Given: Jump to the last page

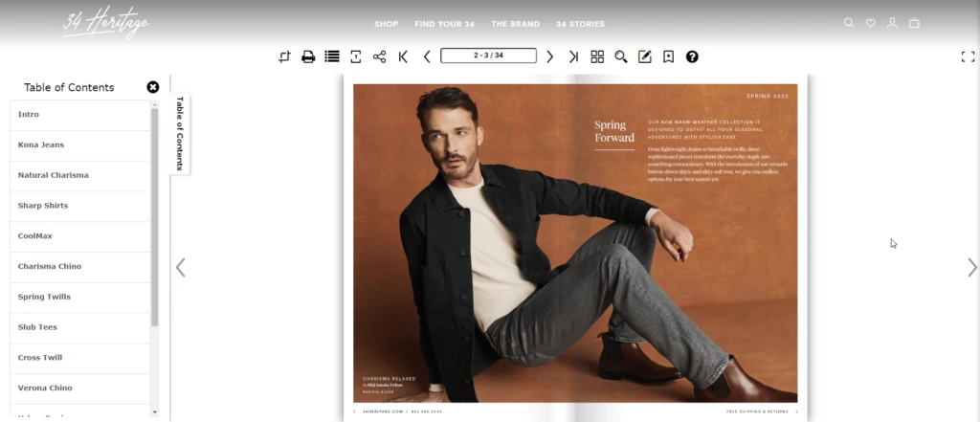Looking at the screenshot, I should tap(574, 56).
